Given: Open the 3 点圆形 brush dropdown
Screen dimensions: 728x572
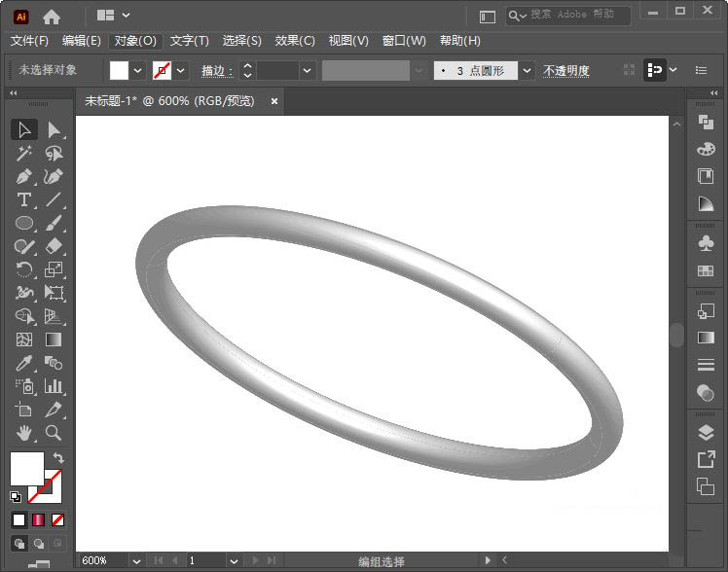Looking at the screenshot, I should 527,70.
